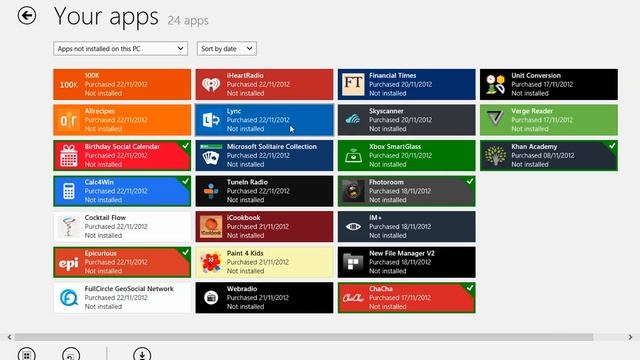Click 'Purchased 08/11/2012' under Khan Academy
This screenshot has height=360, width=640.
pos(542,156)
